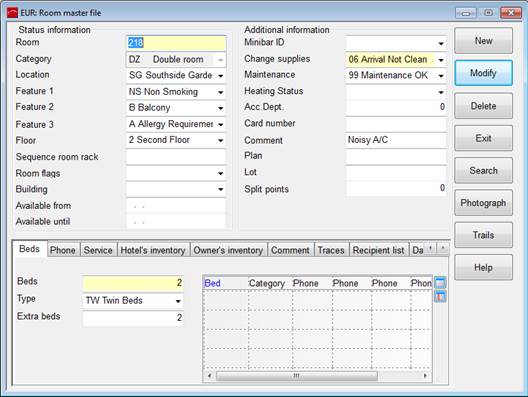This screenshot has height=397, width=528.
Task: Click the bed grid scrollbar right arrow
Action: click(x=425, y=375)
